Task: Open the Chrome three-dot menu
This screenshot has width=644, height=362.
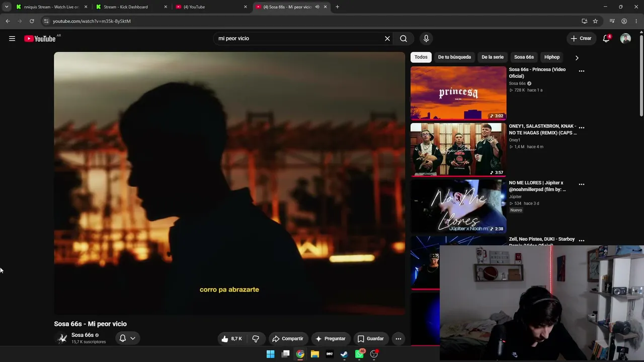Action: tap(636, 21)
